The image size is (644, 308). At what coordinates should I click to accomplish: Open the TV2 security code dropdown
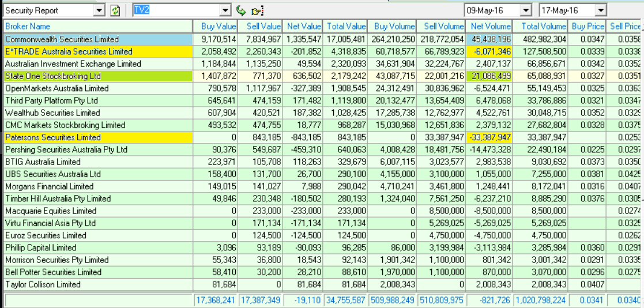tap(225, 11)
